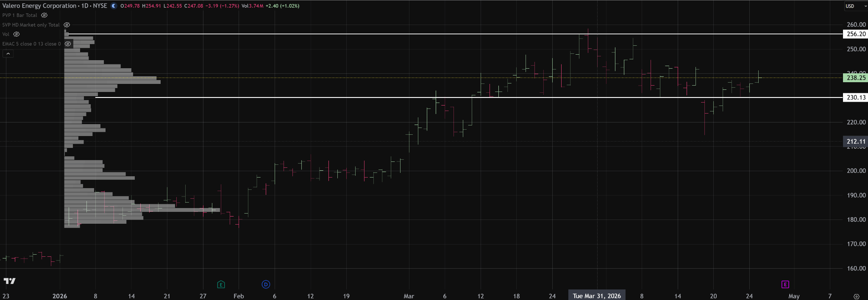Viewport: 868px width, 300px height.
Task: Show the hidden PVP 1 Bar Total indicator
Action: pos(44,15)
